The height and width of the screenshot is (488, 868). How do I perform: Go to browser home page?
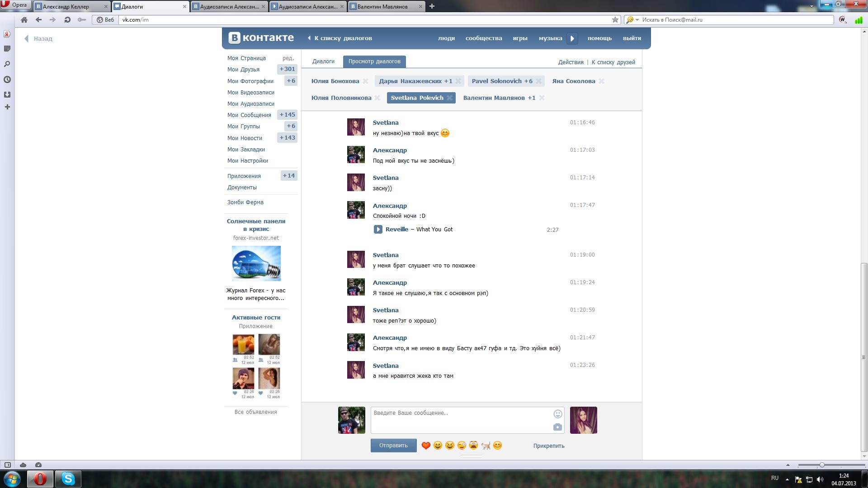[x=24, y=20]
